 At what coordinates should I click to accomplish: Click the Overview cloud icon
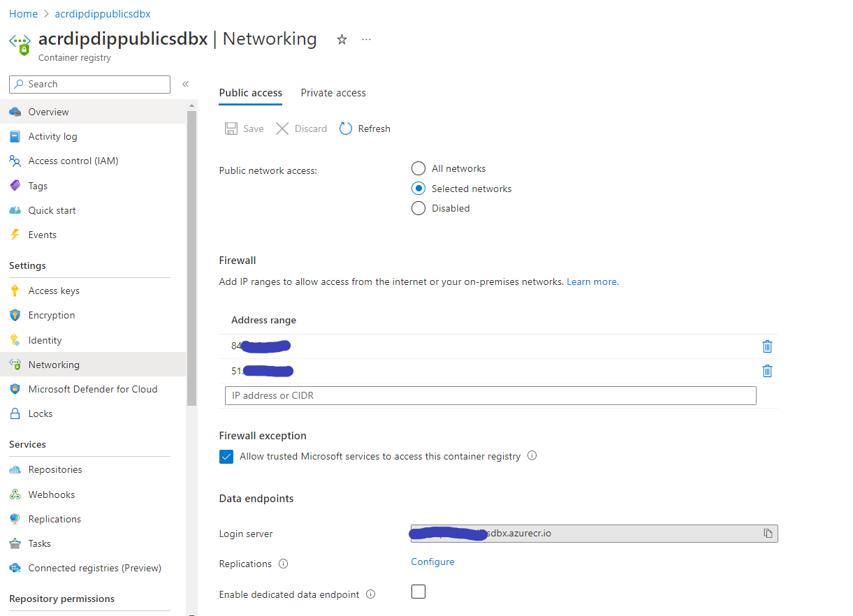coord(15,112)
